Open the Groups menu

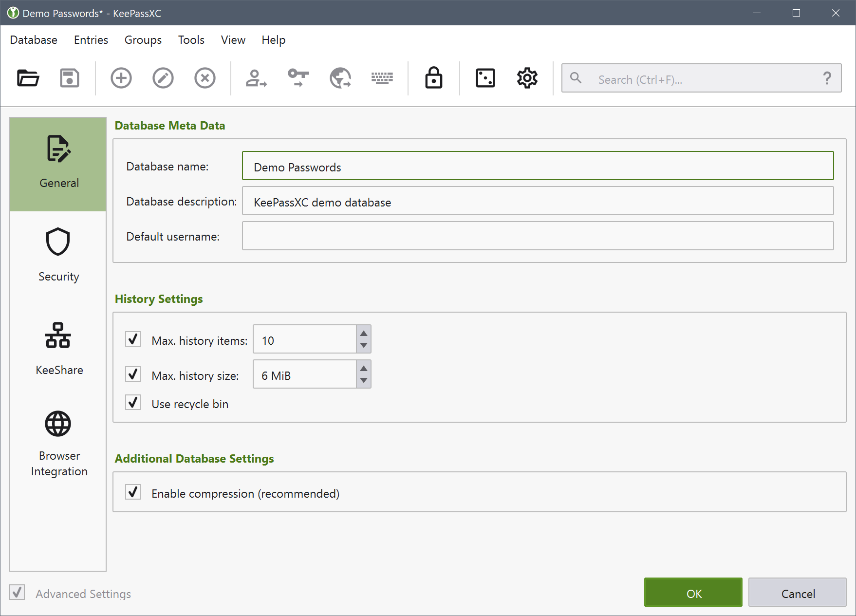click(143, 40)
